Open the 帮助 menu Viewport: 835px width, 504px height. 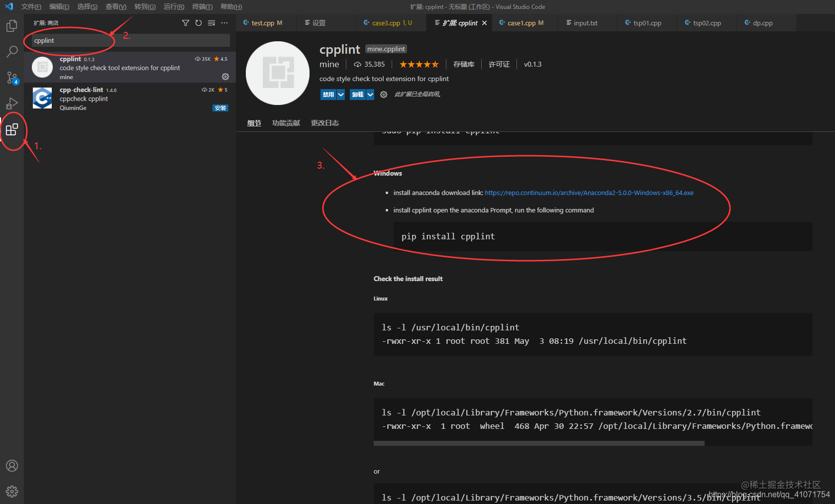click(x=230, y=6)
